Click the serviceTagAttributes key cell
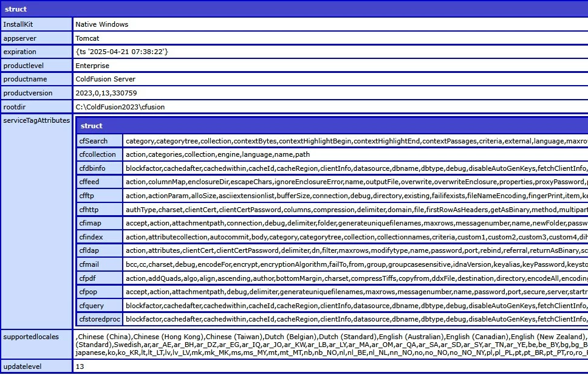Image resolution: width=588 pixels, height=375 pixels. click(36, 221)
